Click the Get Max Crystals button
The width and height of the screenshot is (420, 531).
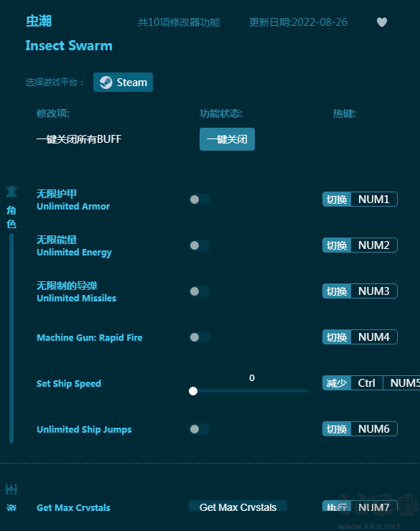[238, 507]
